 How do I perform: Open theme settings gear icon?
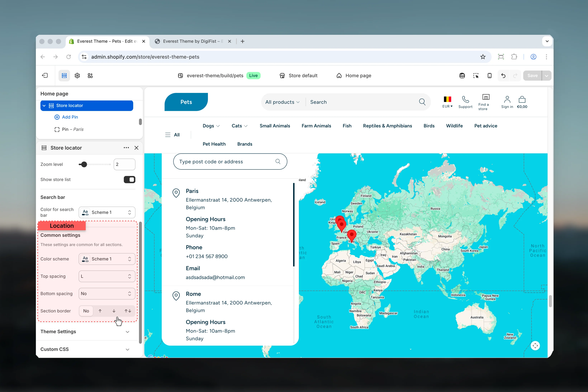pyautogui.click(x=77, y=75)
